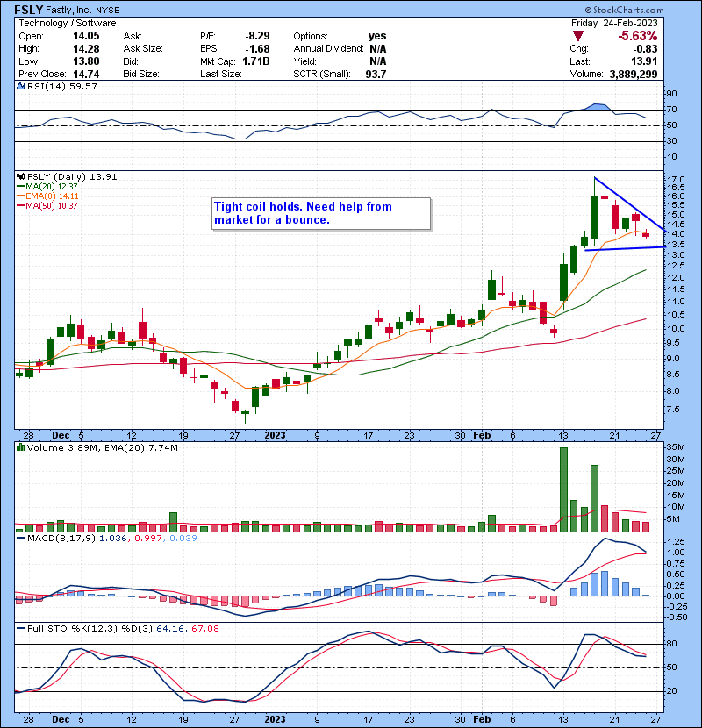Click the tallest green volume bar
The width and height of the screenshot is (702, 728).
pos(563,489)
